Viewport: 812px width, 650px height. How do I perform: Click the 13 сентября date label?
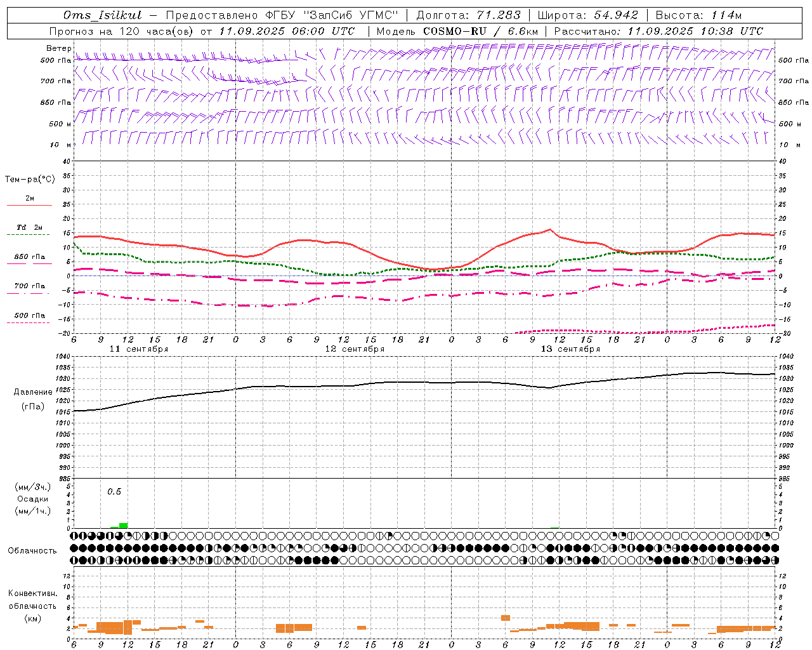[570, 349]
